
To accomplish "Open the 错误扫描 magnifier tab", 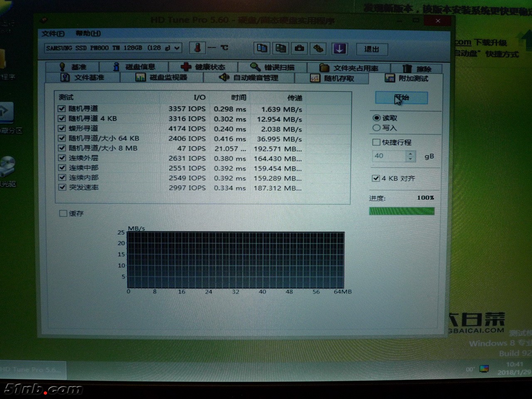I will 272,67.
